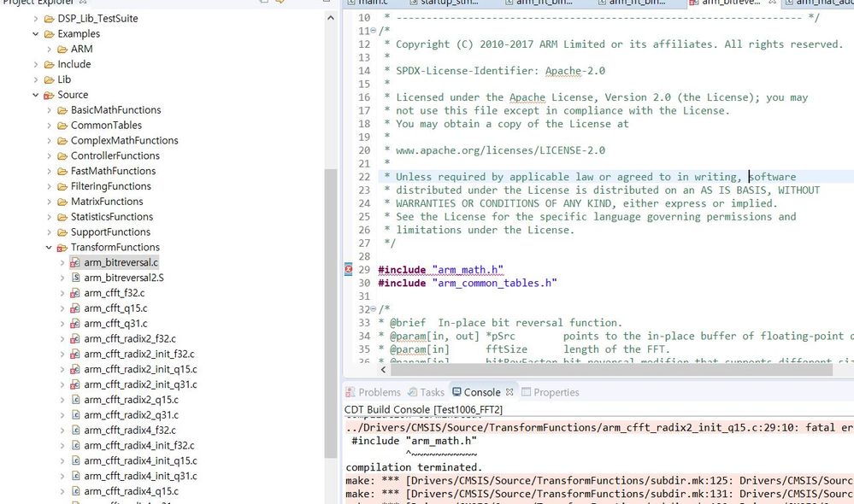Select the ComplexMathFunctions folder
The height and width of the screenshot is (504, 854).
click(124, 140)
